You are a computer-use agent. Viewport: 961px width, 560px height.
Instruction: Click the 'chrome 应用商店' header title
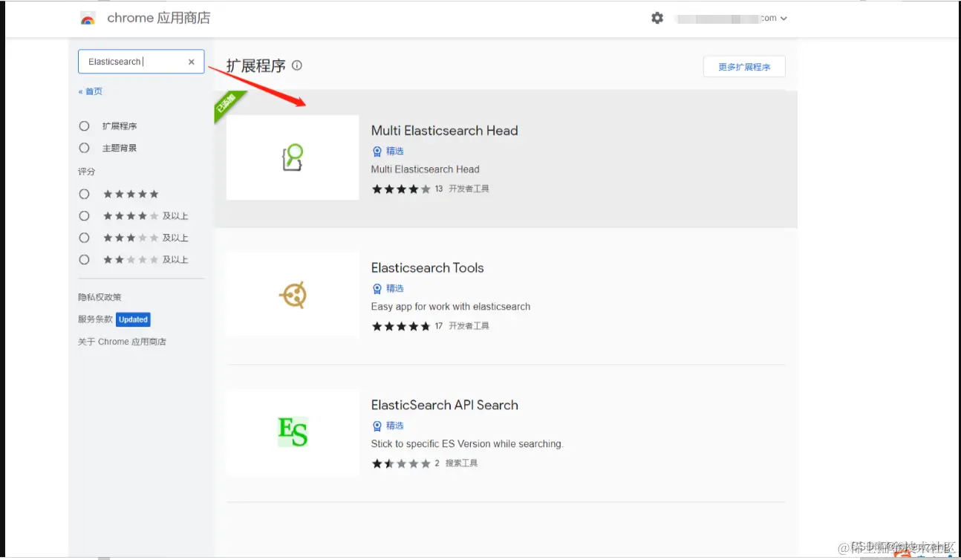[159, 18]
